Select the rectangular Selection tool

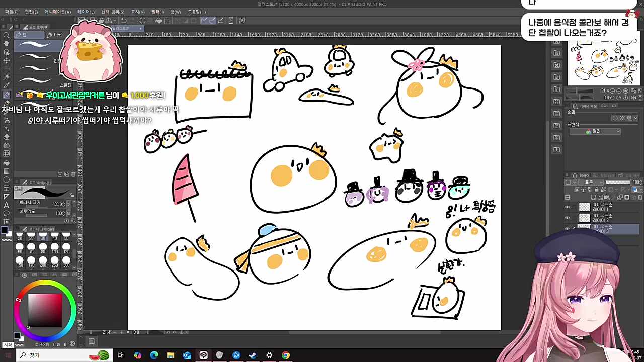point(7,69)
